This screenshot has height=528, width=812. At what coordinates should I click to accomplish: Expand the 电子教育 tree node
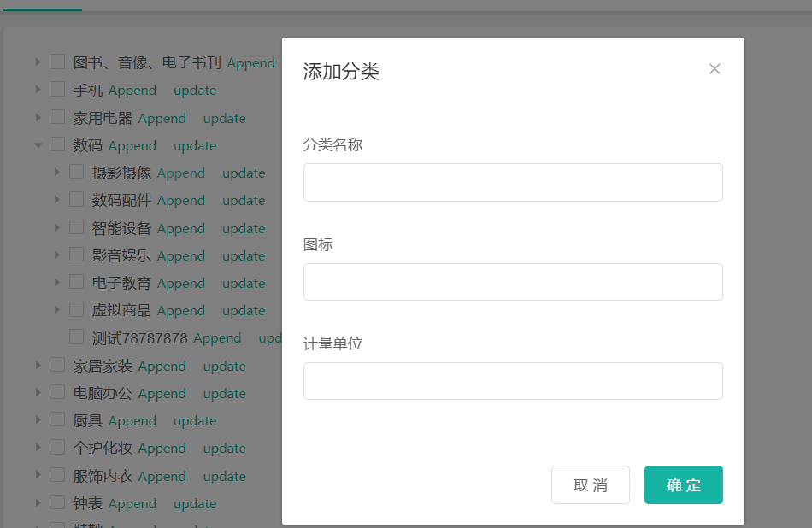point(57,283)
